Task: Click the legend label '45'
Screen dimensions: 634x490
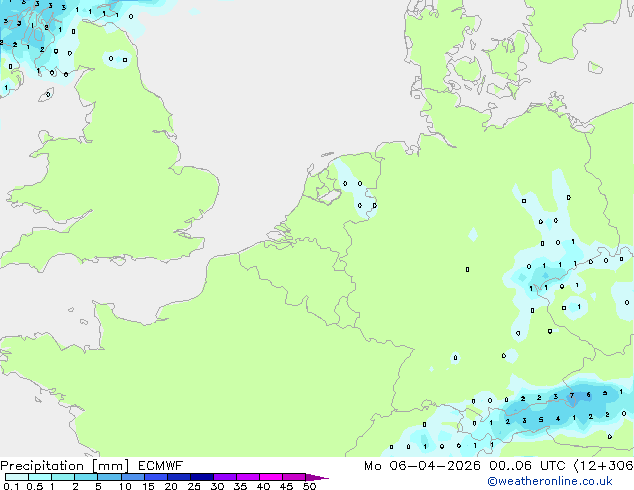Action: click(x=286, y=486)
